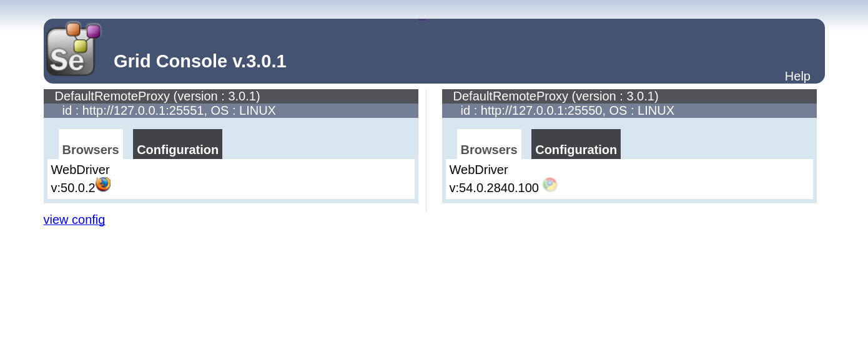Image resolution: width=868 pixels, height=358 pixels.
Task: Click id text http://127.0.0.1:25551, OS : LINUX
Action: (169, 110)
